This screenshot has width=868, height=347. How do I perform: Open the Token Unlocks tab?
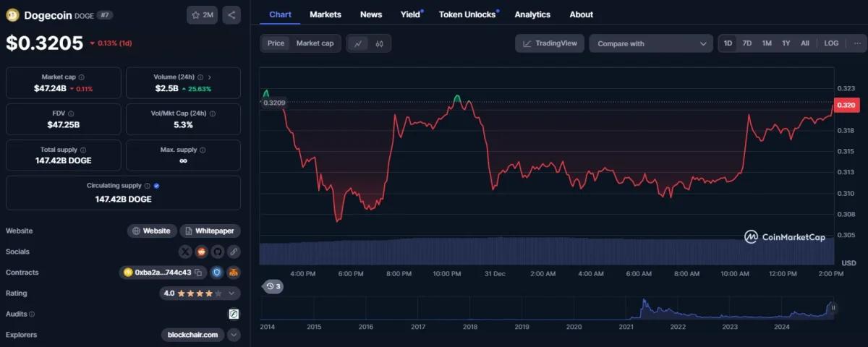[x=467, y=14]
